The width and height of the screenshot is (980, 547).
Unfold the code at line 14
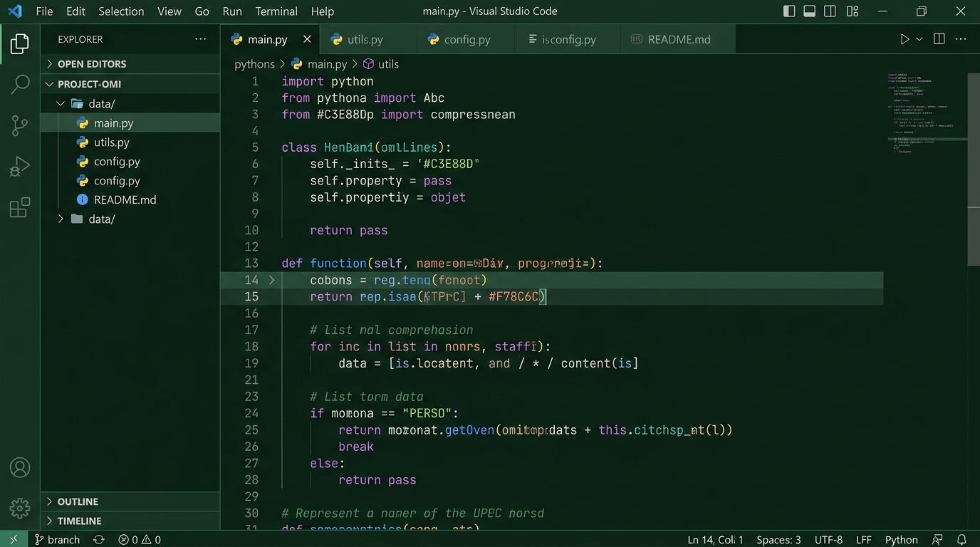(x=271, y=280)
